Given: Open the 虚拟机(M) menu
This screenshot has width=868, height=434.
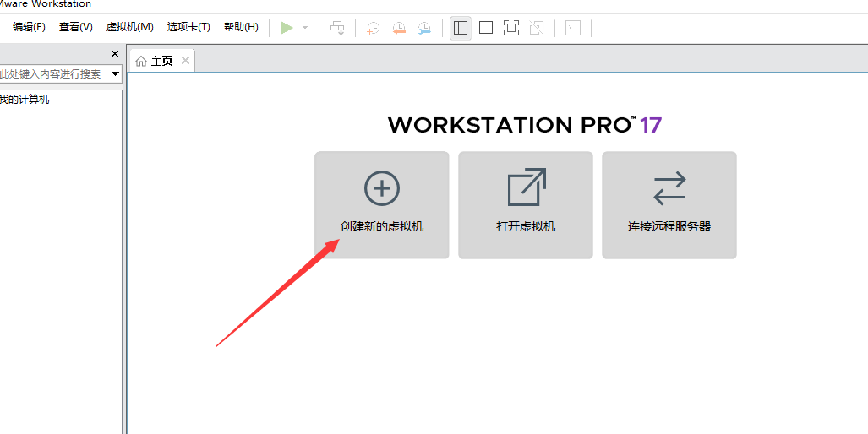Looking at the screenshot, I should click(x=129, y=27).
